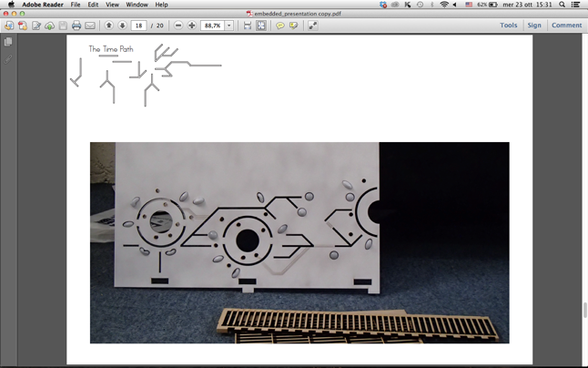
Task: Click the page number field showing 18
Action: (x=138, y=26)
